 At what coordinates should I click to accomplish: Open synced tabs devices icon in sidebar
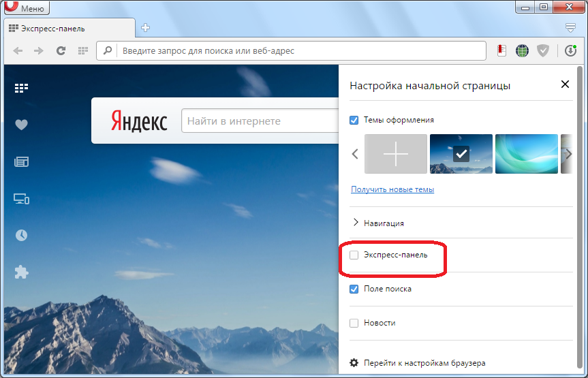(x=21, y=198)
